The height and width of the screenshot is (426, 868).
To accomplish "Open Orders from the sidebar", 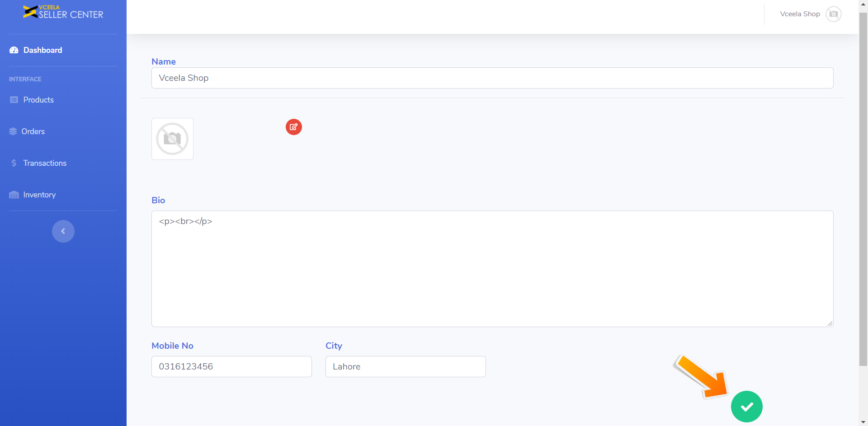I will [x=33, y=131].
